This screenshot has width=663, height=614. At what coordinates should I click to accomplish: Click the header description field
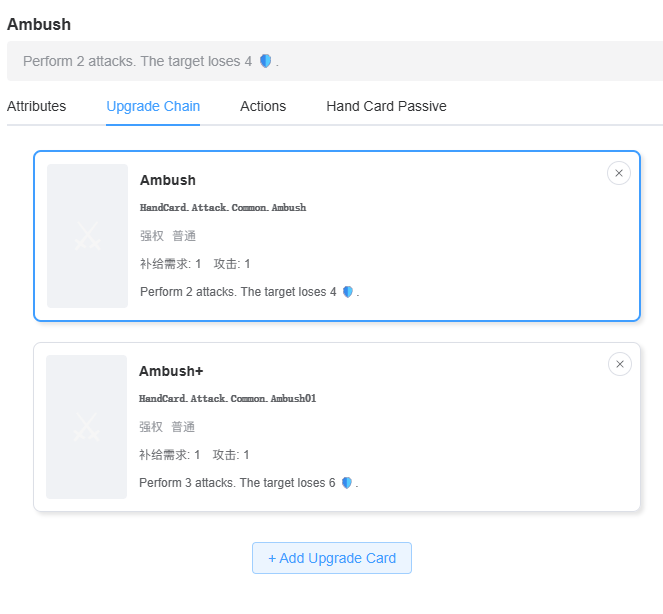pyautogui.click(x=335, y=61)
